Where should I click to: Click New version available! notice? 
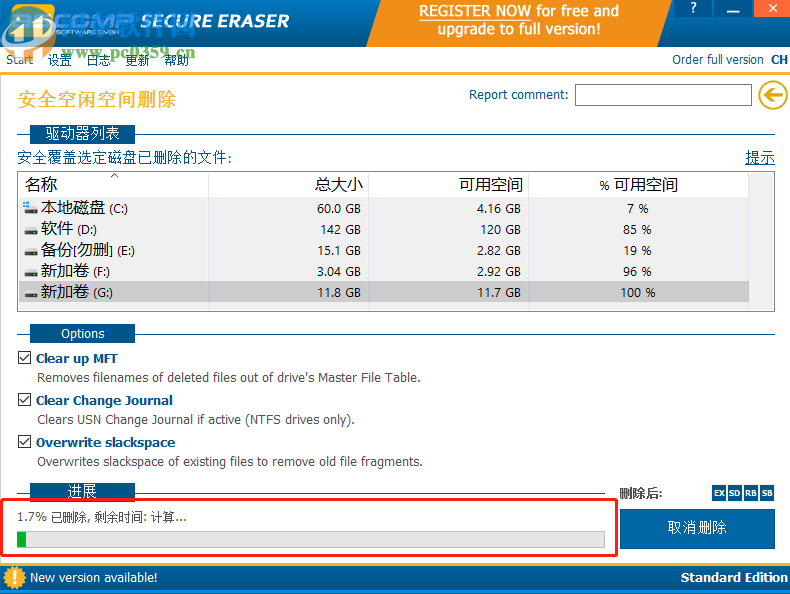[x=93, y=577]
